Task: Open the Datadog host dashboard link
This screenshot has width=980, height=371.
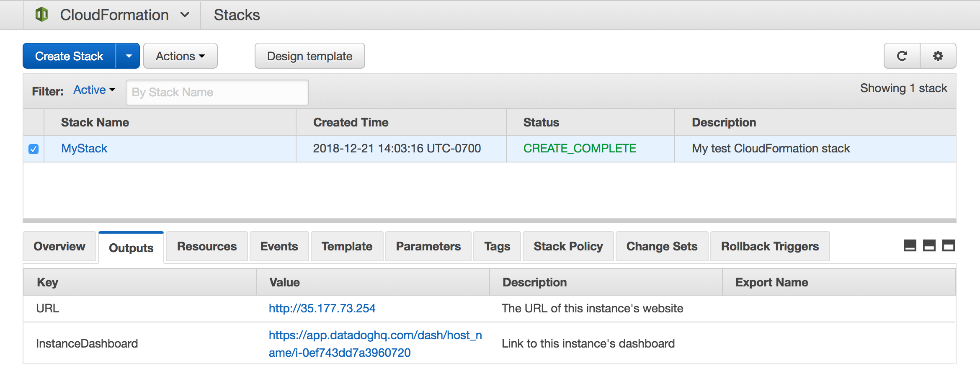Action: coord(375,344)
